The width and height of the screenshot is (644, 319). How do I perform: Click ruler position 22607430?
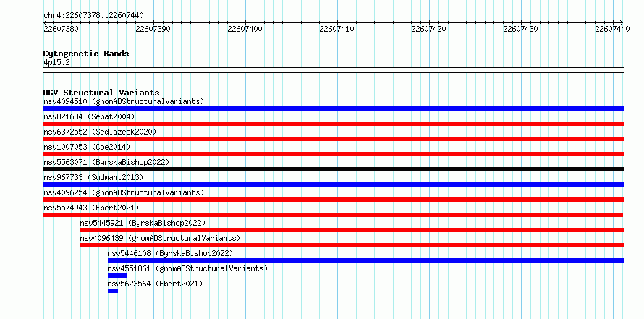(521, 29)
